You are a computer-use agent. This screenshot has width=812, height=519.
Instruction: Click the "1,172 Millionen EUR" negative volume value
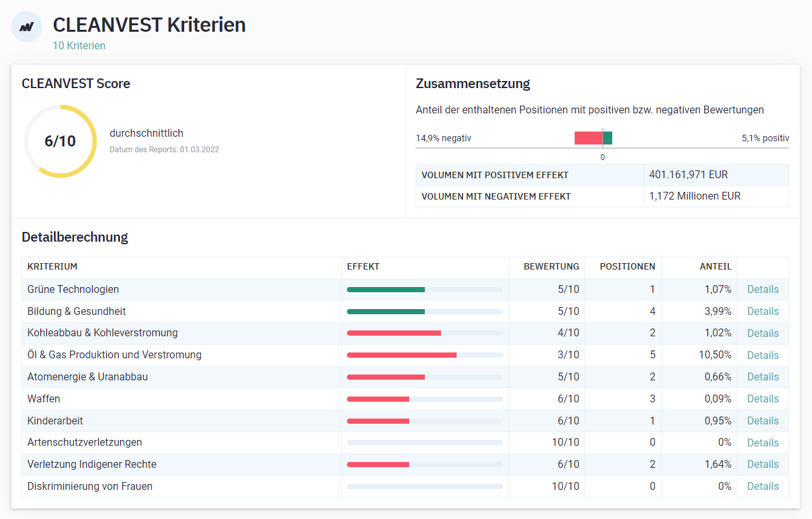pyautogui.click(x=695, y=196)
